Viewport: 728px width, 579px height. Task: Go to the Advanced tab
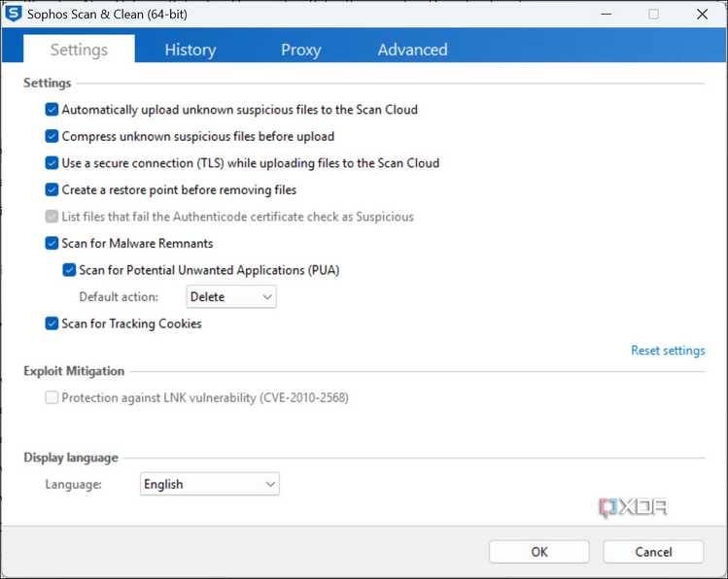coord(412,50)
